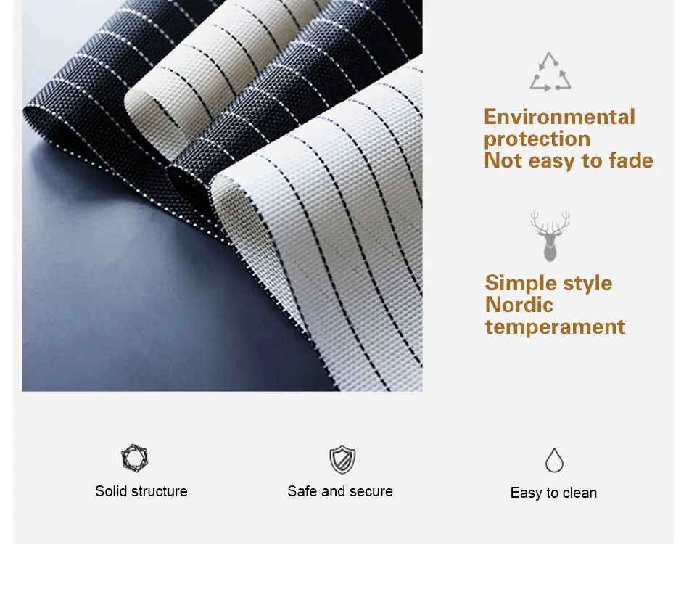Viewport: 689px width, 616px height.
Task: Click the deer head antlers icon
Action: (x=550, y=236)
